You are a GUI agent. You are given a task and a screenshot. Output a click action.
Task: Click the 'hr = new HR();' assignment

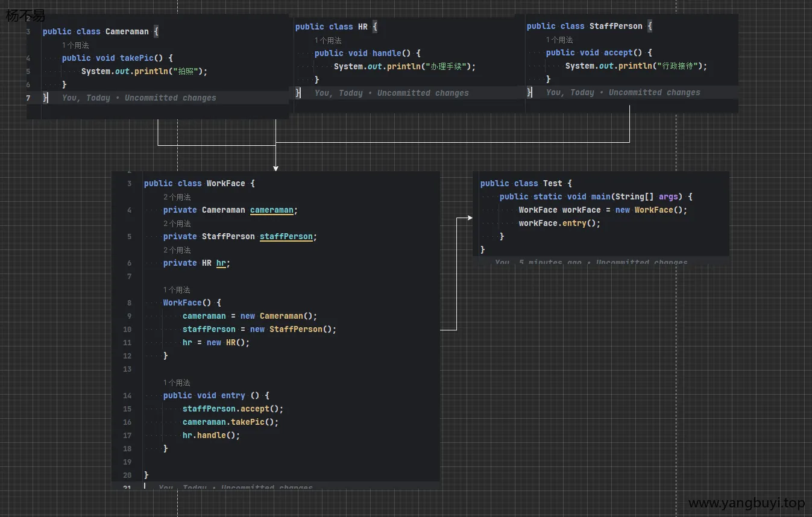point(216,342)
